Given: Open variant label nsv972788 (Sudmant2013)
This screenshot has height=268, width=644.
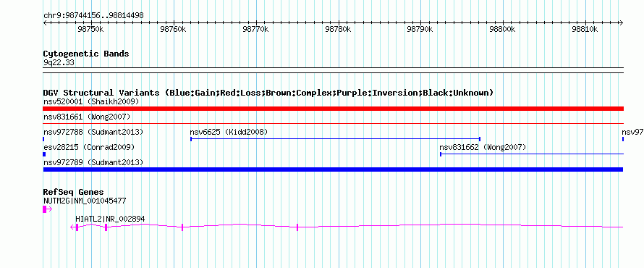Looking at the screenshot, I should pos(93,132).
